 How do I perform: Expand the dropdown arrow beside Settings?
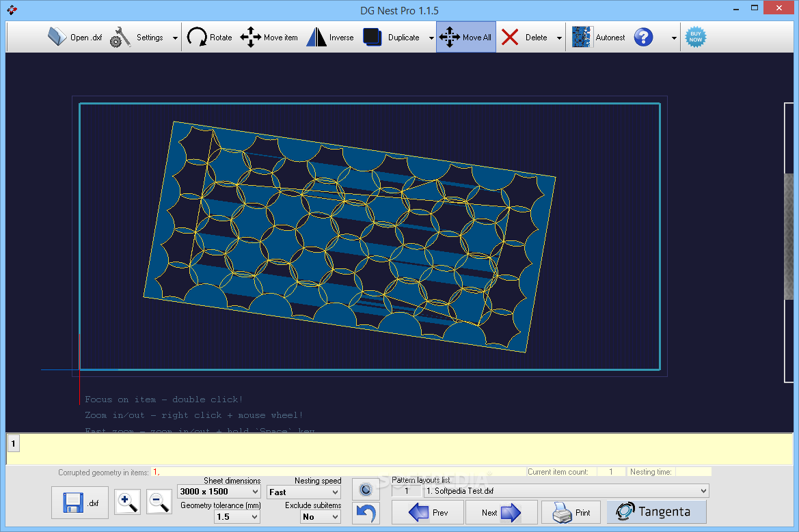[175, 38]
